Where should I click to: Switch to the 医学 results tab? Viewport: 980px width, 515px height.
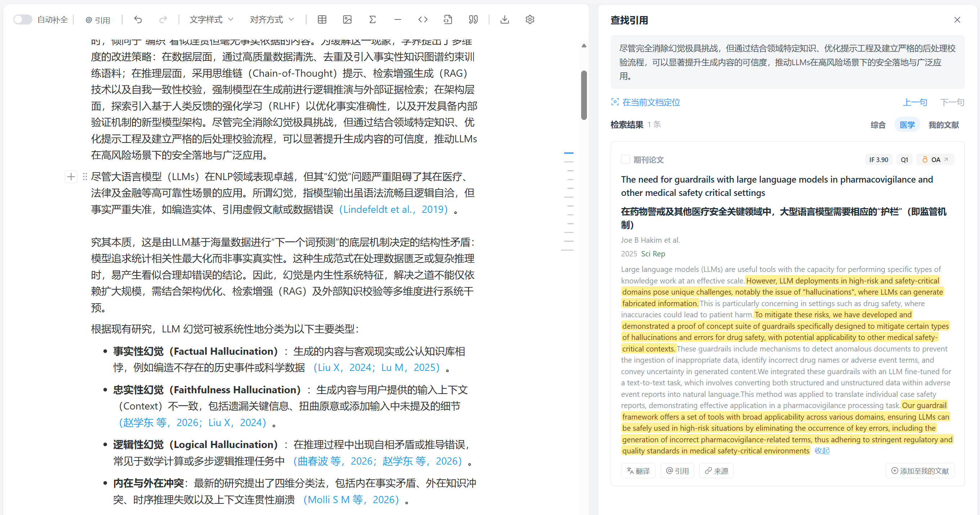[907, 125]
